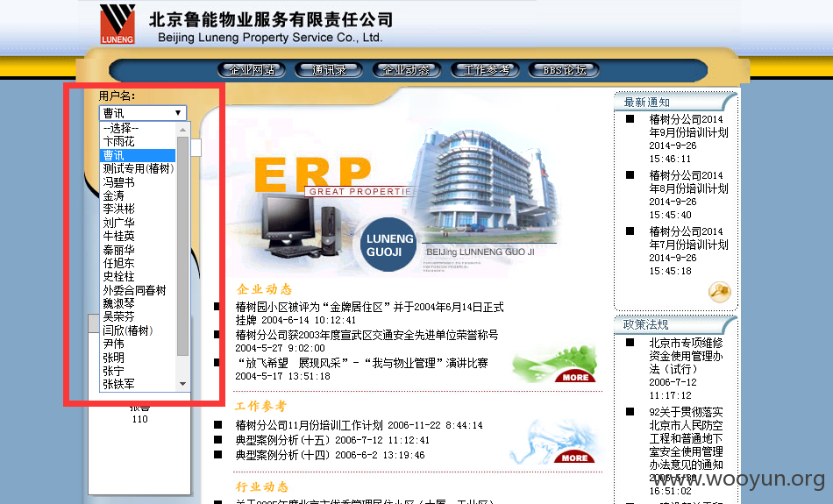Screen dimensions: 833x504
Task: Collapse the 用户名 dropdown showing 曹讯
Action: 143,113
